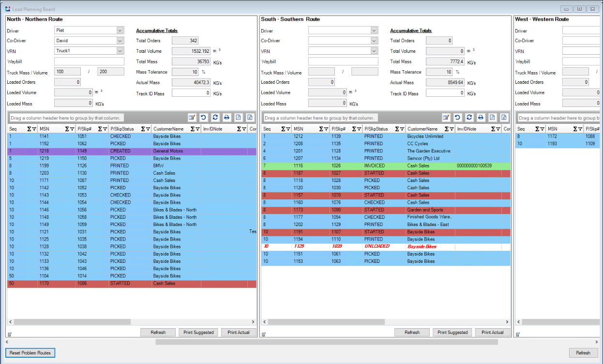Click the Waybill input field in the Northern Route
Image resolution: width=603 pixels, height=364 pixels.
89,61
